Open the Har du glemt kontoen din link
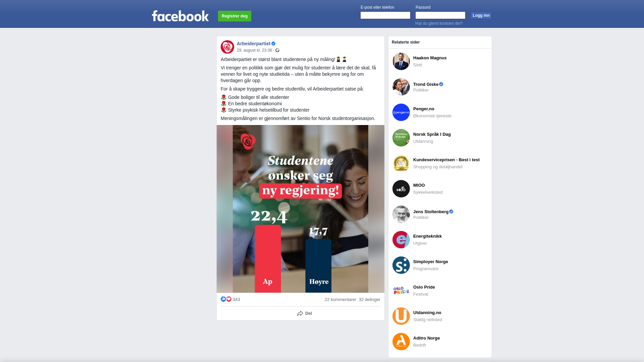Screen dimensions: 644x362 (x=439, y=23)
